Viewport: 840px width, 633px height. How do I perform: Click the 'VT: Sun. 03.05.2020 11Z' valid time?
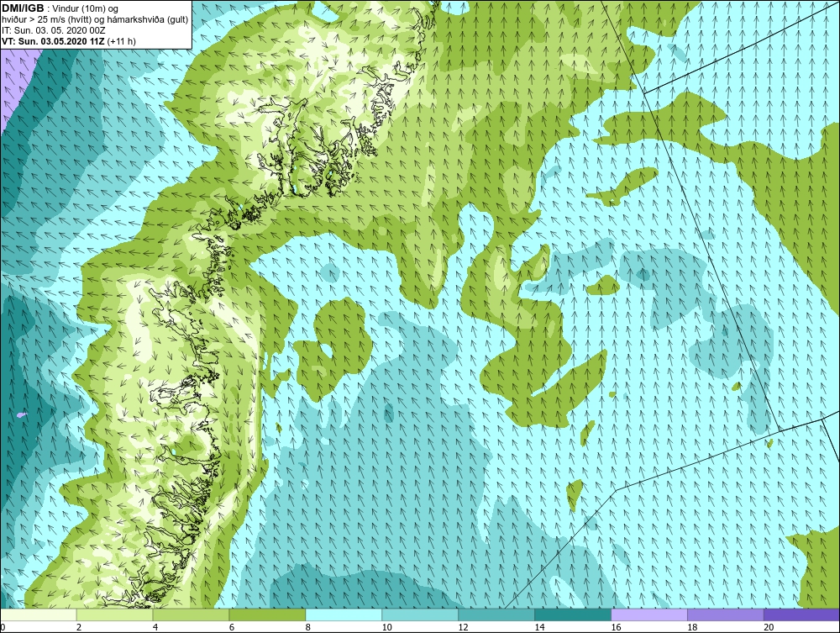click(x=54, y=41)
